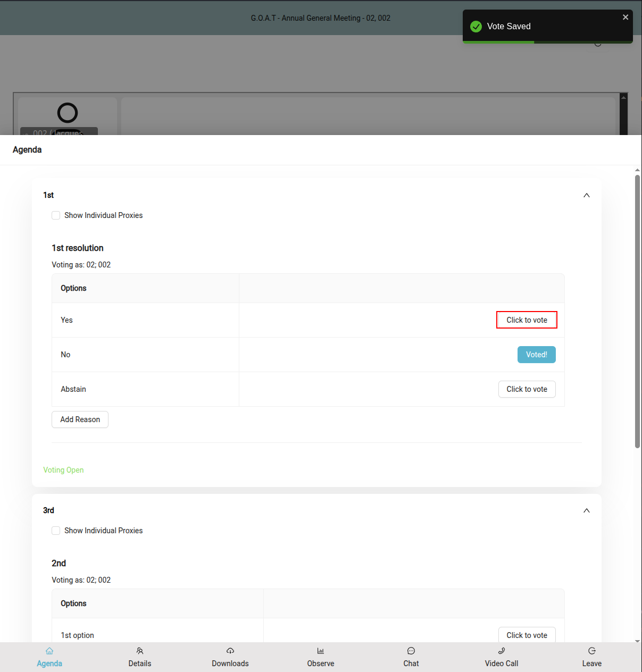Click the agenda panel vertical scrollbar
Screen dimensions: 642x672
coord(637,312)
